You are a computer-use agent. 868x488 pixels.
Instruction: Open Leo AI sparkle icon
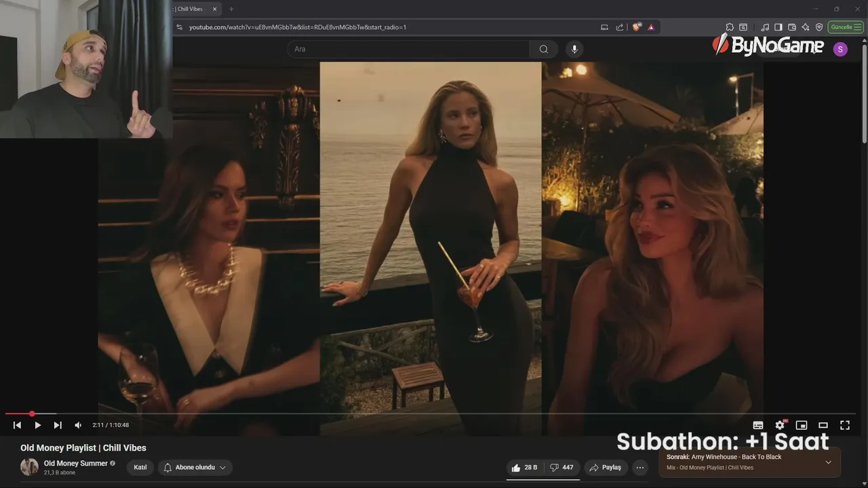pyautogui.click(x=806, y=27)
